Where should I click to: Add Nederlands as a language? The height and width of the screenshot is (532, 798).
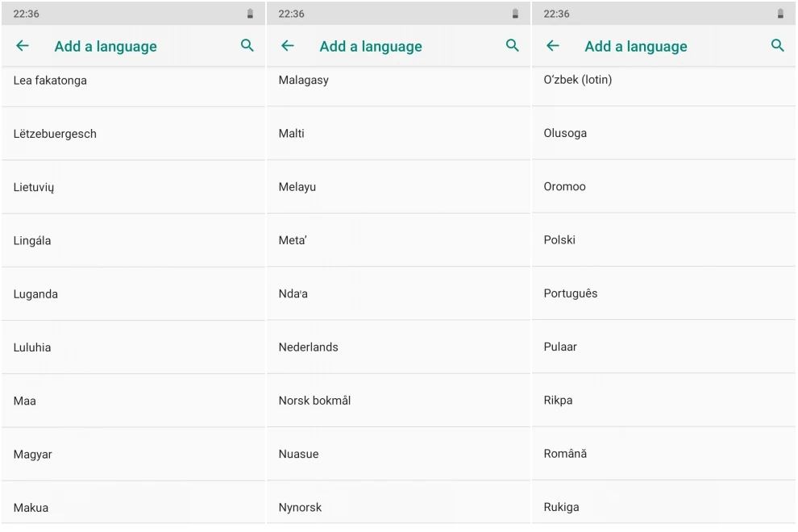click(398, 347)
